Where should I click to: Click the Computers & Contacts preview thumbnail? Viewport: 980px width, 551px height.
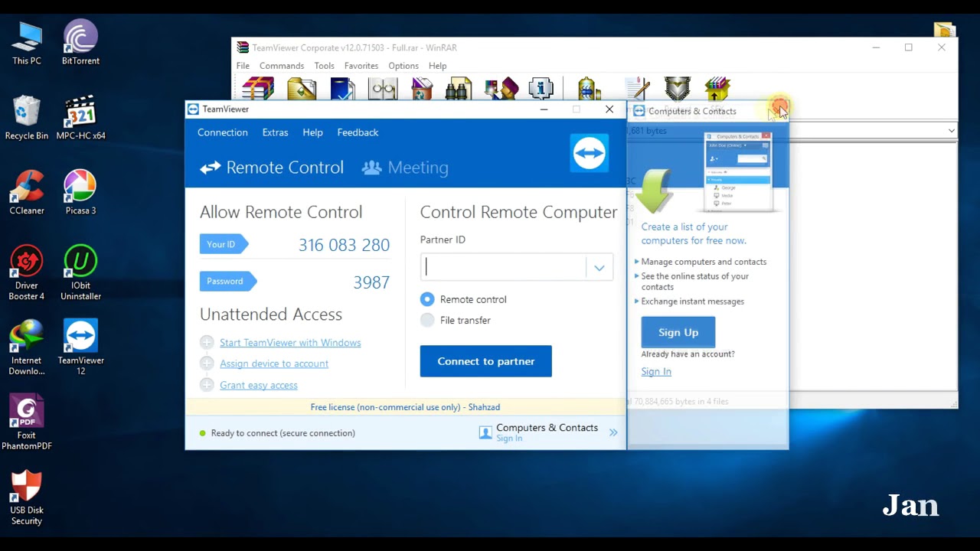coord(738,171)
